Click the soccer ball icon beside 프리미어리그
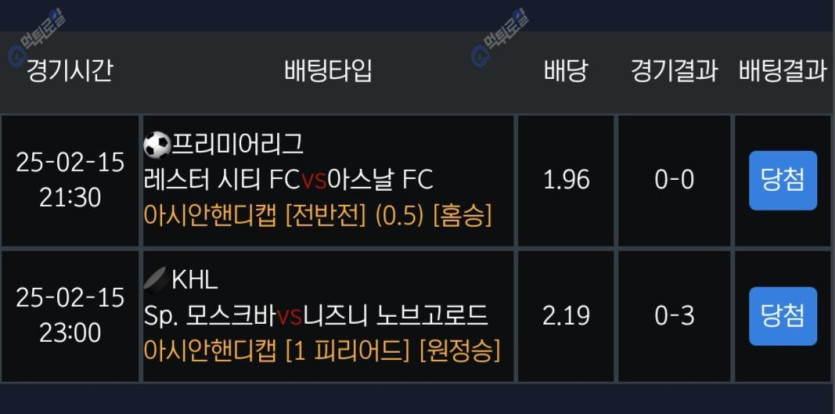This screenshot has height=414, width=835. coord(157,146)
